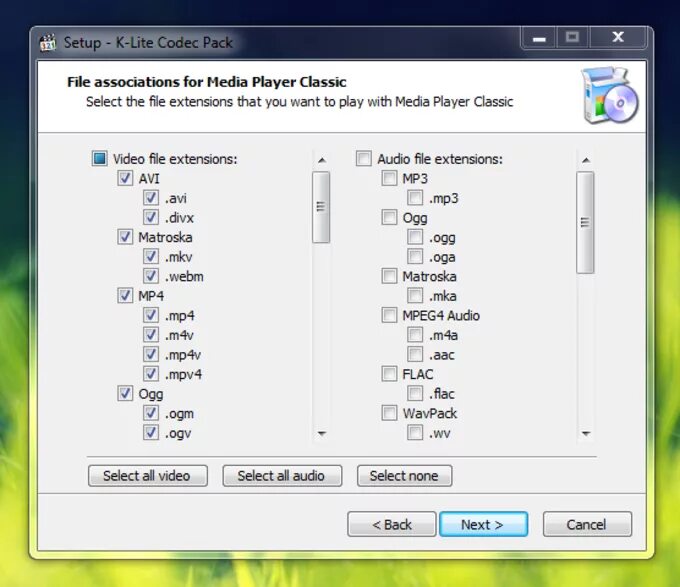
Task: Check the WavPack group checkbox
Action: tap(389, 413)
